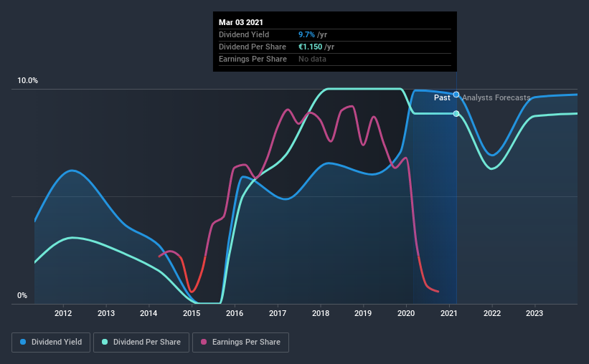Click the 2018 x-axis label
This screenshot has width=589, height=364.
pos(321,313)
